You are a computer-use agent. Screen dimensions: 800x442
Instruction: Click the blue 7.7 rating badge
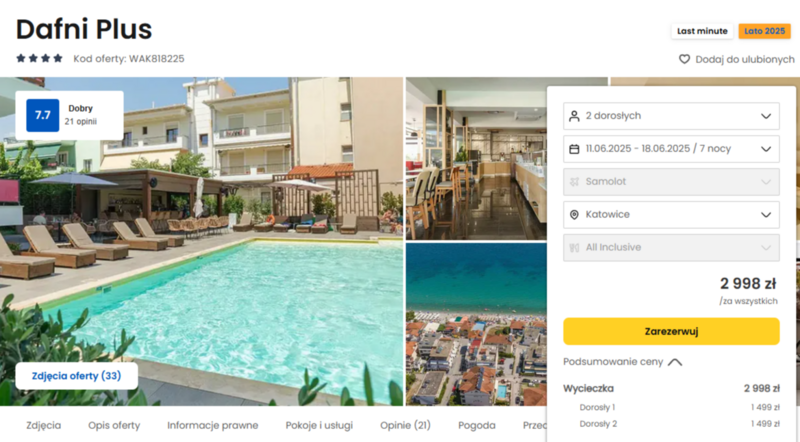(43, 115)
